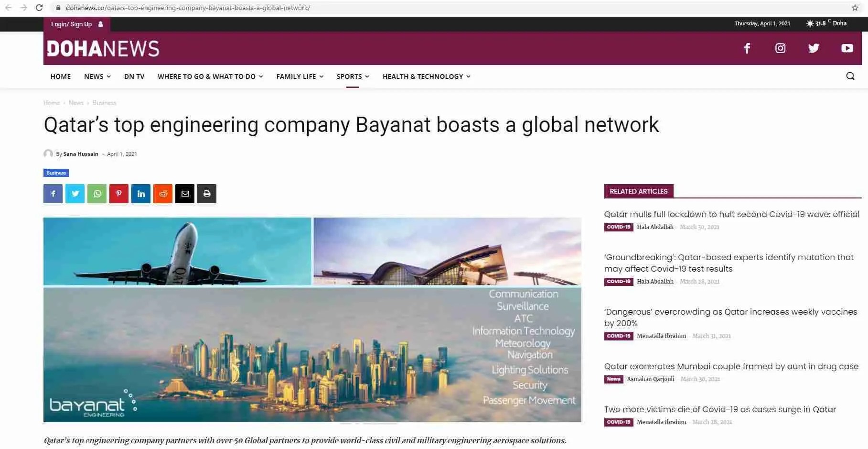This screenshot has height=449, width=868.
Task: Go to the HOME menu item
Action: 60,76
